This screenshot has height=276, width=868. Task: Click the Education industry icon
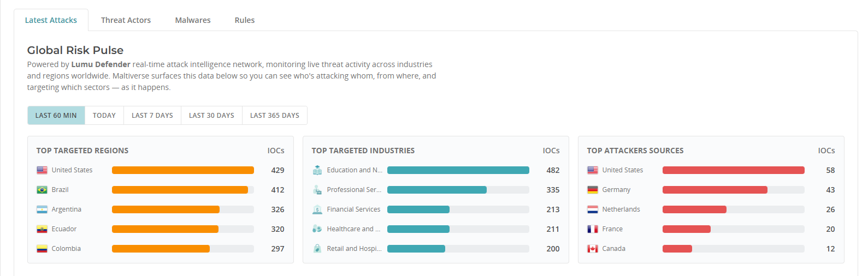click(x=317, y=170)
